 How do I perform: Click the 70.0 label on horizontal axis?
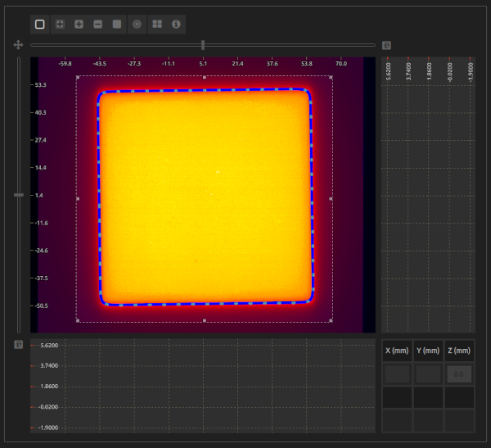pos(341,64)
